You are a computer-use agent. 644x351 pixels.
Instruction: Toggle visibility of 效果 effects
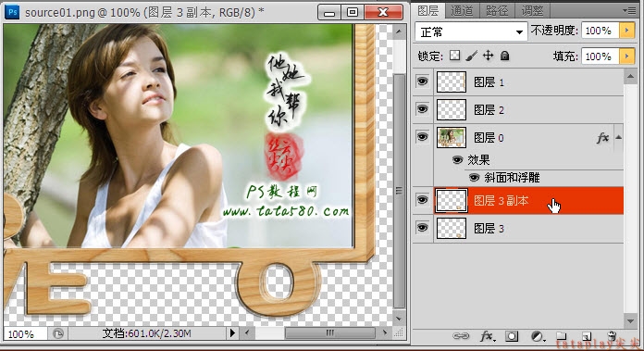(457, 159)
